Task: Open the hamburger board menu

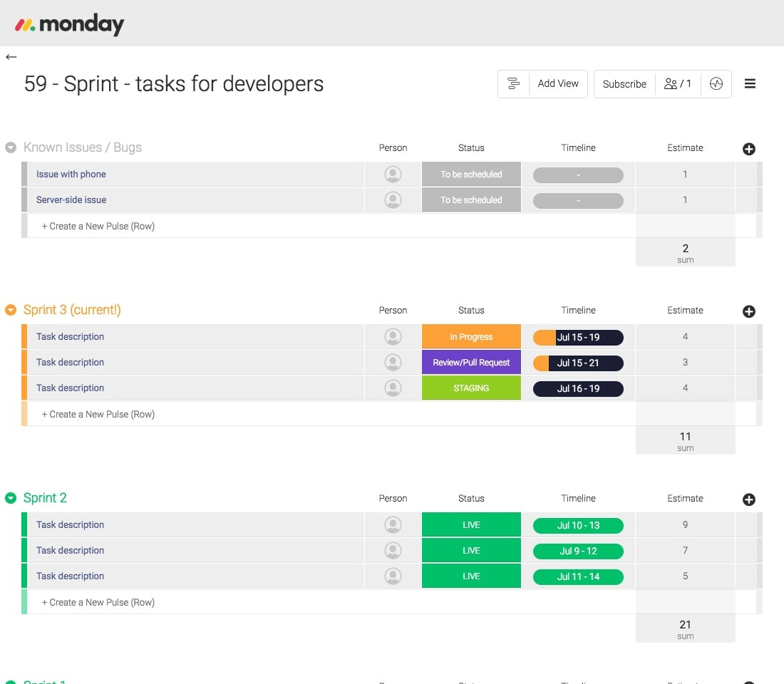Action: click(750, 83)
